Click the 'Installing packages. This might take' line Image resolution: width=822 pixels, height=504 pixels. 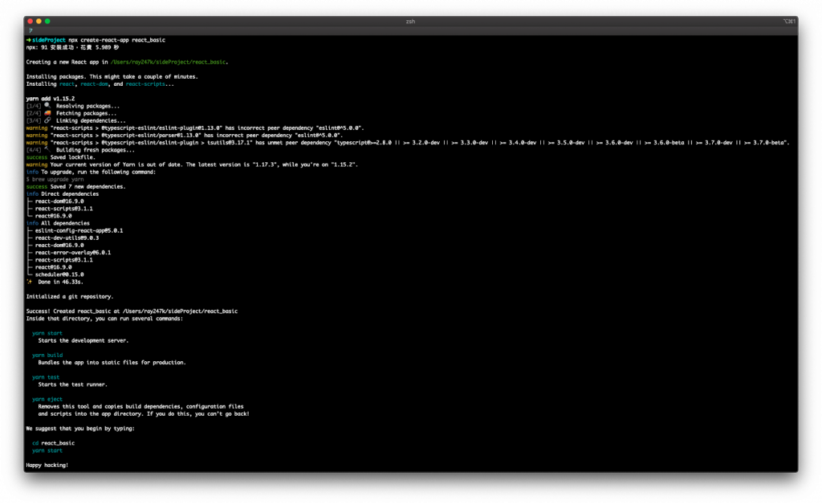pos(112,76)
